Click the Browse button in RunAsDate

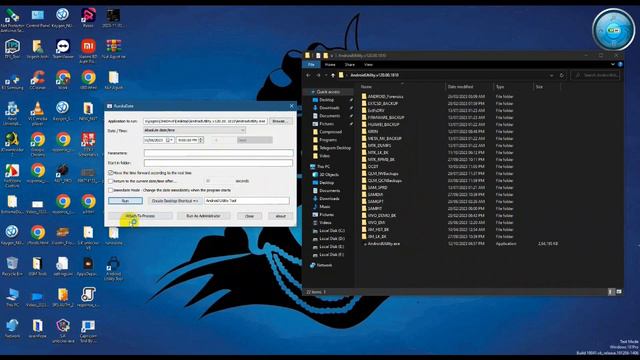pyautogui.click(x=280, y=121)
